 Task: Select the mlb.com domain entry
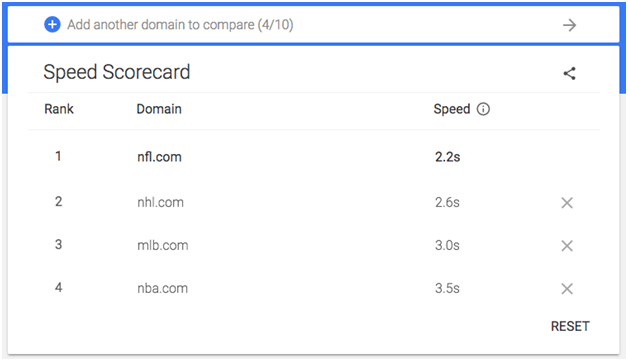(163, 245)
